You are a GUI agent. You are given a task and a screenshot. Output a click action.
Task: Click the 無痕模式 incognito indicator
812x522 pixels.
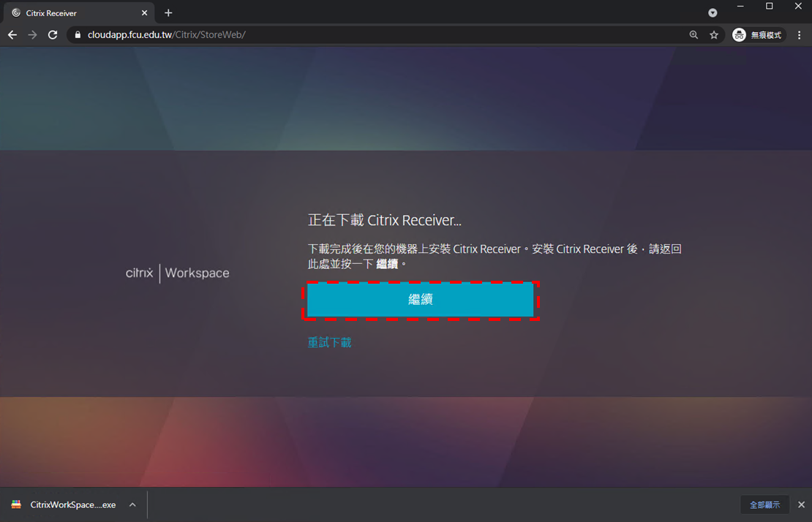pyautogui.click(x=758, y=34)
